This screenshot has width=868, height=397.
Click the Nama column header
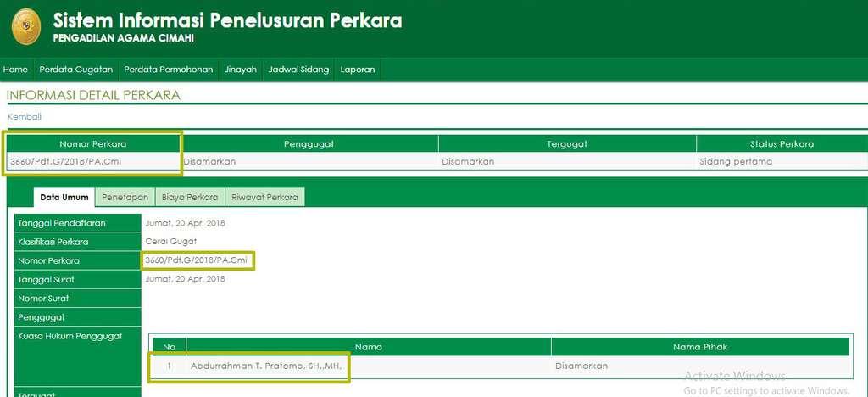coord(369,347)
